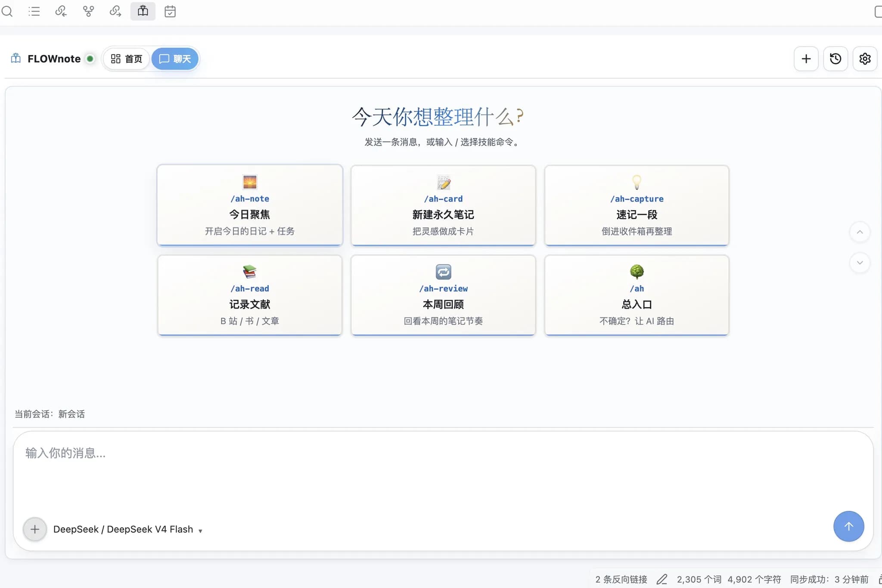
Task: Start a new session with plus button
Action: tap(806, 59)
